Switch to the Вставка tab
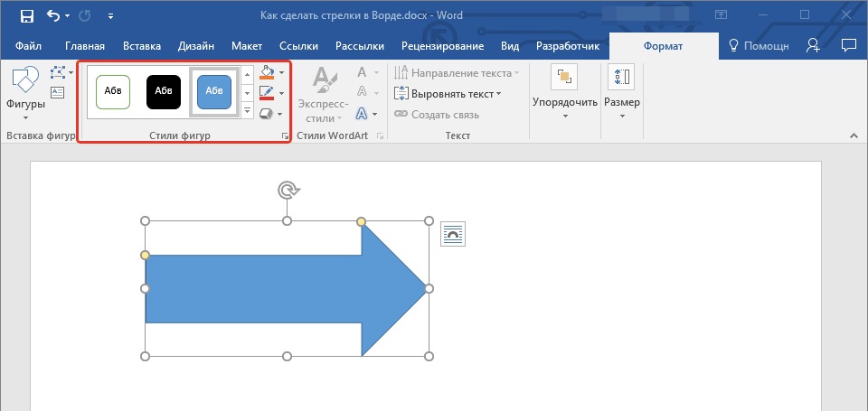The width and height of the screenshot is (868, 411). coord(142,46)
